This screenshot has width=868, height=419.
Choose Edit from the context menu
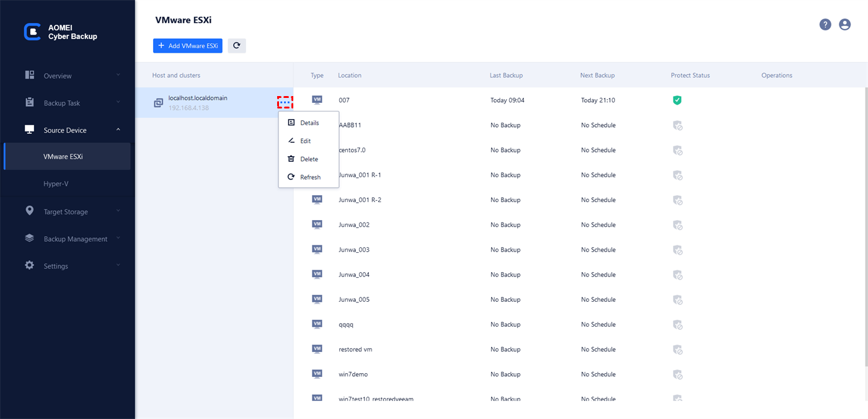tap(309, 141)
